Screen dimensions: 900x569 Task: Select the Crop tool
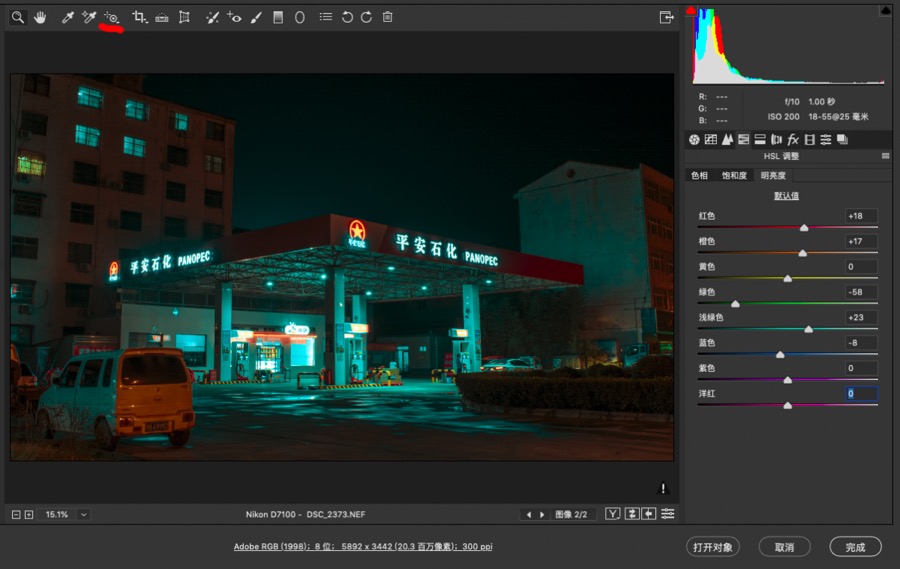(139, 17)
